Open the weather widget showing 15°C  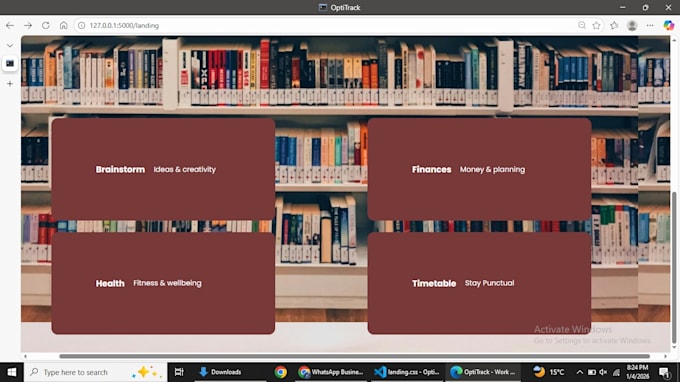549,372
